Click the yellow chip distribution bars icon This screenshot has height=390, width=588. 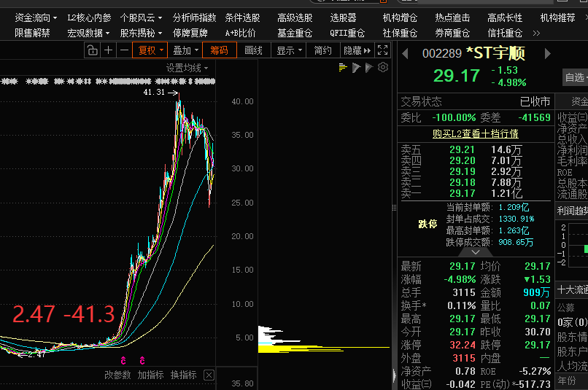point(343,68)
